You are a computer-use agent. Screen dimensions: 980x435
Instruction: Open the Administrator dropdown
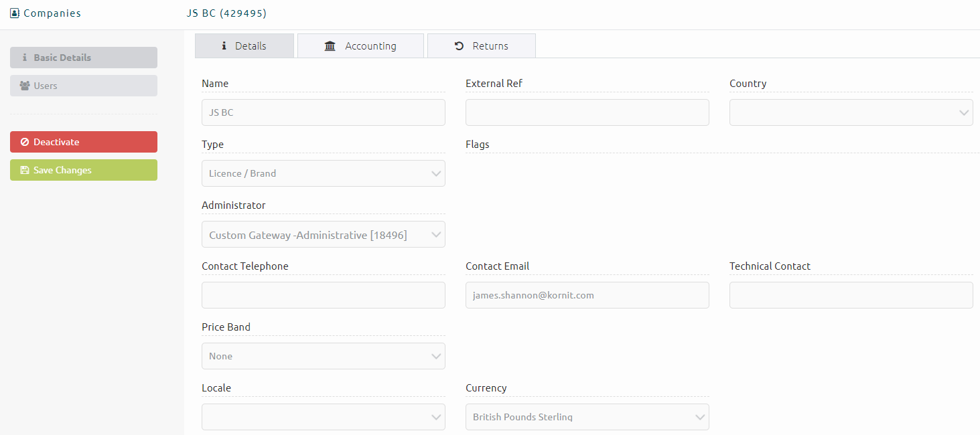coord(324,234)
